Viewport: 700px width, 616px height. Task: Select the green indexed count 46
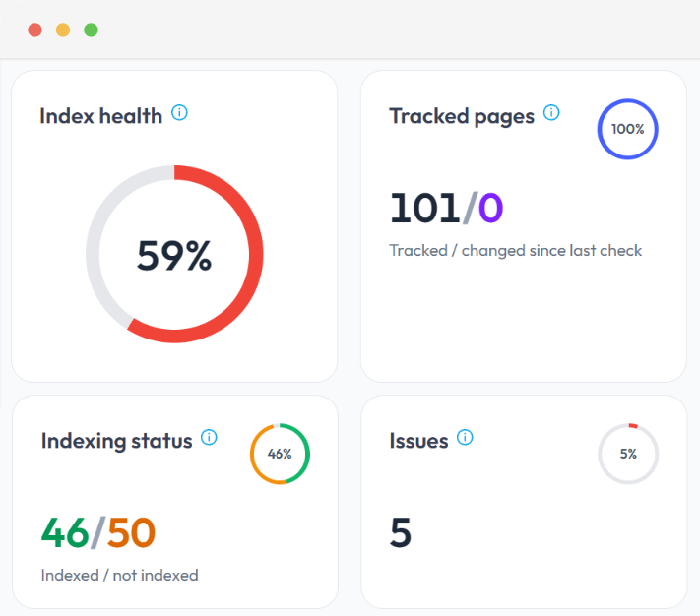[65, 532]
